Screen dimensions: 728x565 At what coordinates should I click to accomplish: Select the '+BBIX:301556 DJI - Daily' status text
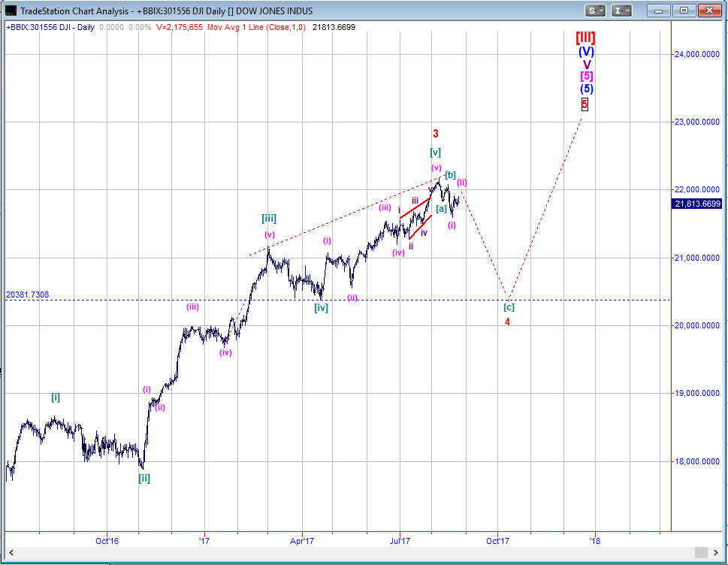[x=50, y=27]
